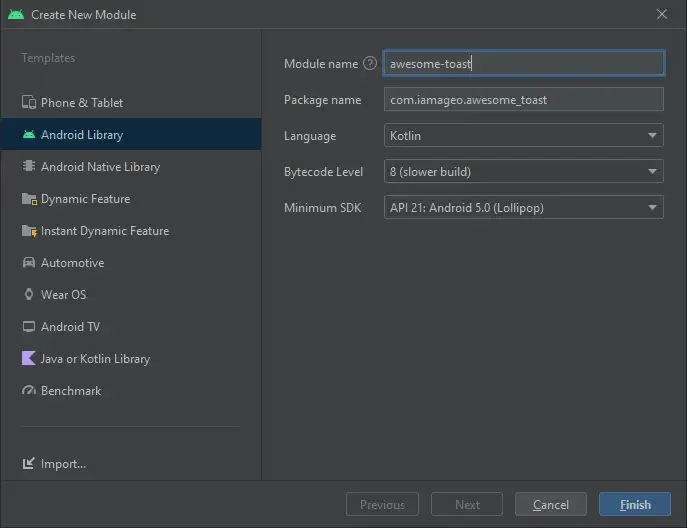
Task: Click the Wear OS watch icon
Action: (x=29, y=294)
